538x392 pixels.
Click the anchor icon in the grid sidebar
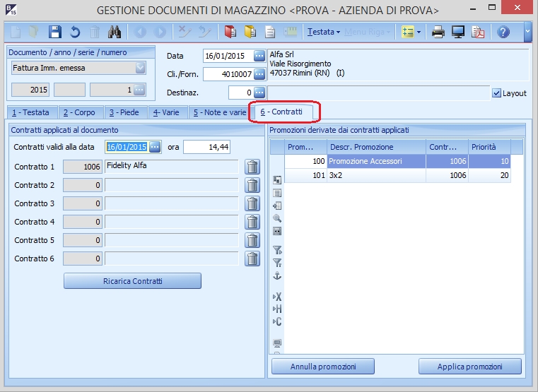click(x=277, y=275)
